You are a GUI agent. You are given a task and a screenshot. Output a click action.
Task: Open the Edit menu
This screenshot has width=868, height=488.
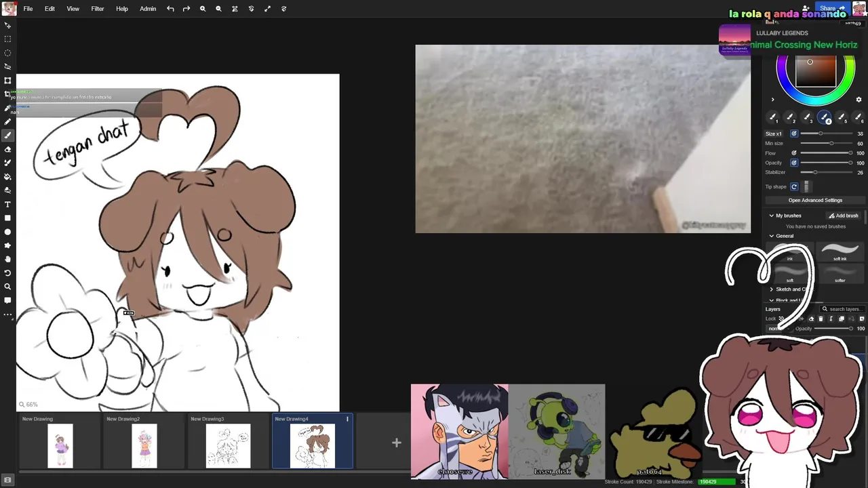pyautogui.click(x=50, y=9)
